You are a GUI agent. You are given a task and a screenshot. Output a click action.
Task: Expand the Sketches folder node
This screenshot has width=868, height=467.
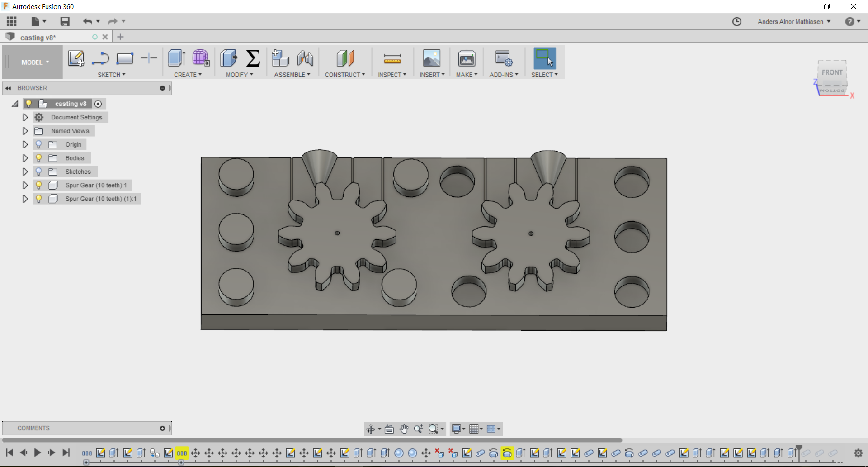pyautogui.click(x=25, y=172)
